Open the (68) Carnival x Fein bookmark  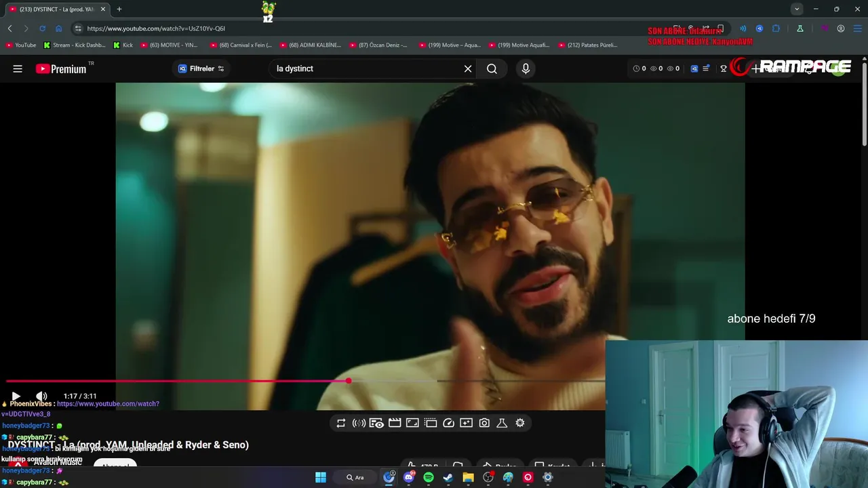click(x=241, y=45)
